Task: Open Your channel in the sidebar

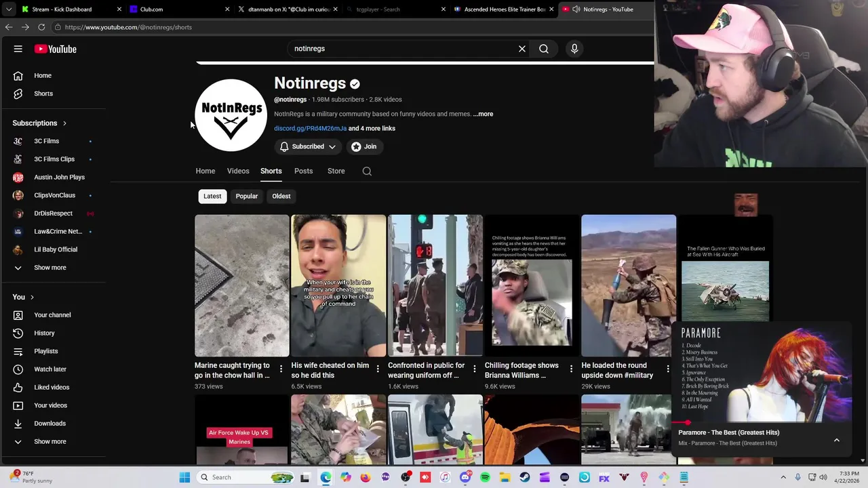Action: pos(53,315)
